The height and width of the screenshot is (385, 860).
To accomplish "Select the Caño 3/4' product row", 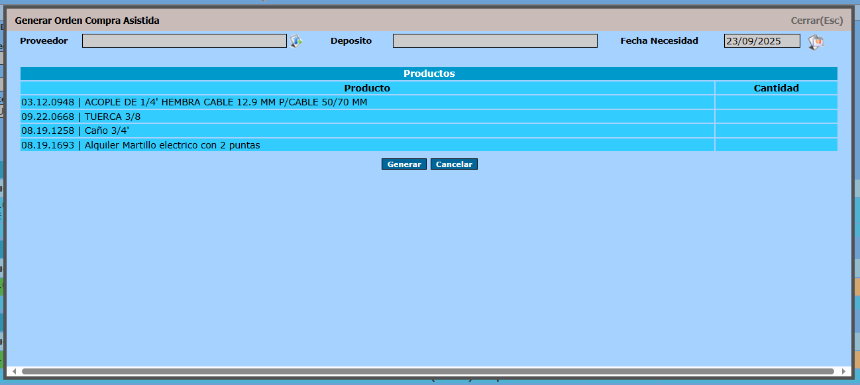I will coord(367,131).
